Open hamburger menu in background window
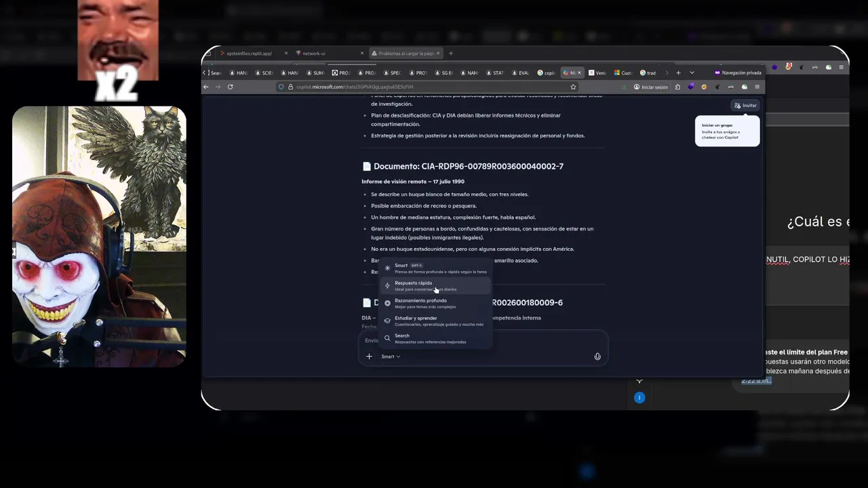 [842, 67]
